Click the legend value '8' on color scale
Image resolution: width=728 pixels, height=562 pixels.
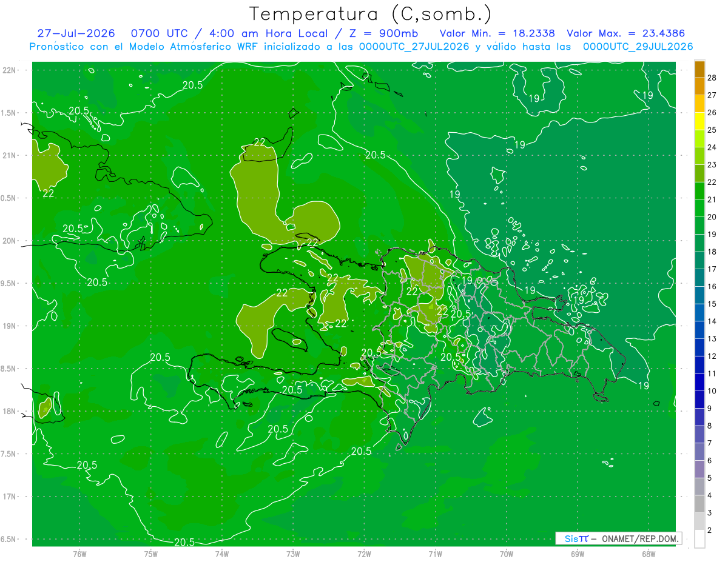pos(710,426)
